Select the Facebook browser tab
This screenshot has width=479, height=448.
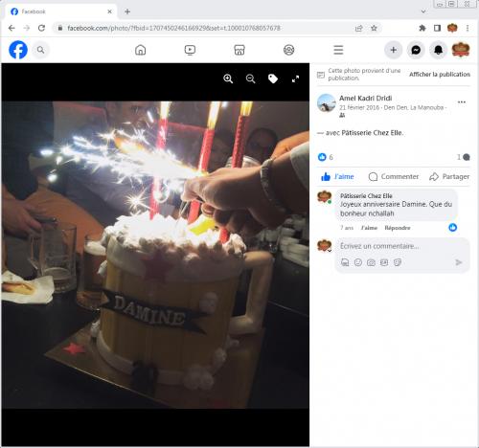[x=60, y=11]
